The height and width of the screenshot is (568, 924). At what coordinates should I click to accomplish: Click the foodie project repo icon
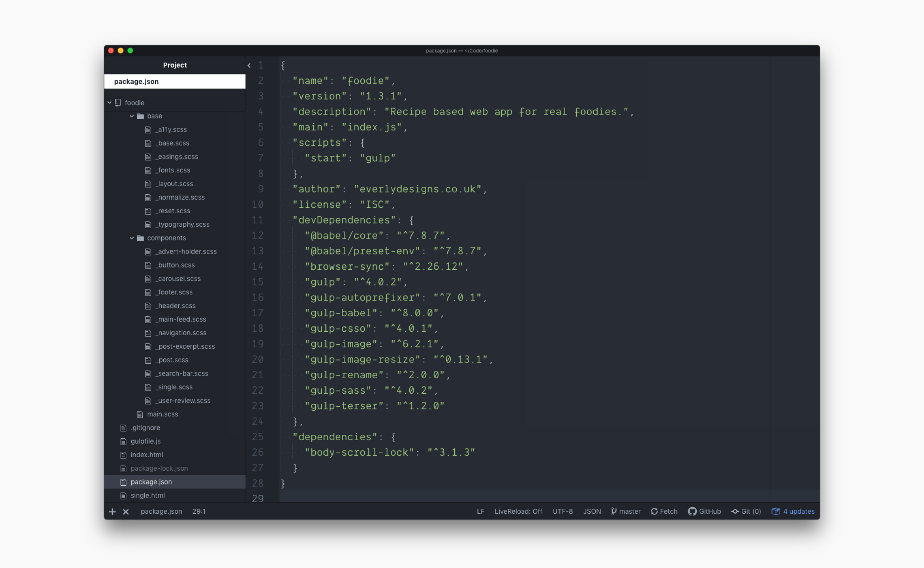click(x=118, y=102)
